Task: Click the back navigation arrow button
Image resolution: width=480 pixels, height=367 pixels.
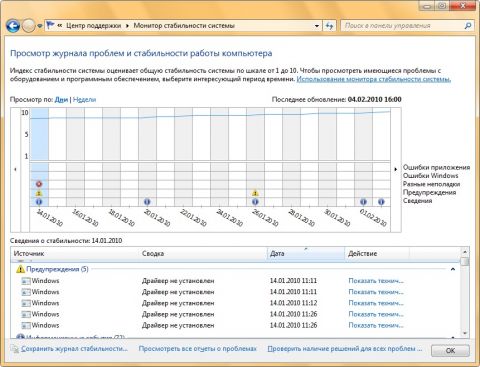Action: point(13,26)
